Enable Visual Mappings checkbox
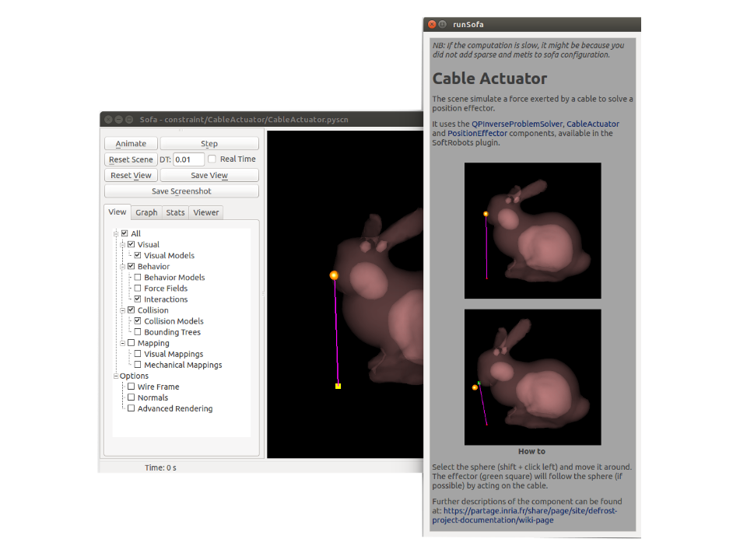747x560 pixels. tap(138, 354)
